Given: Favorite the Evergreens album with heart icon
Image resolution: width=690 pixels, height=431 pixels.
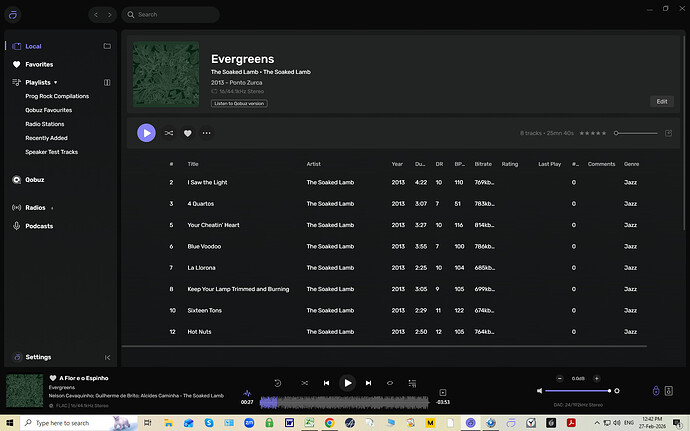Looking at the screenshot, I should click(187, 132).
